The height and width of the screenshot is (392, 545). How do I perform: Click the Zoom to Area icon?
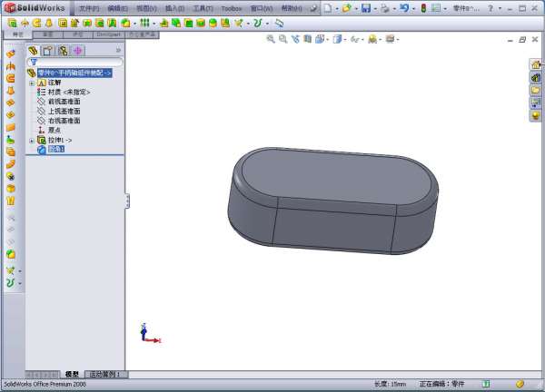point(282,39)
